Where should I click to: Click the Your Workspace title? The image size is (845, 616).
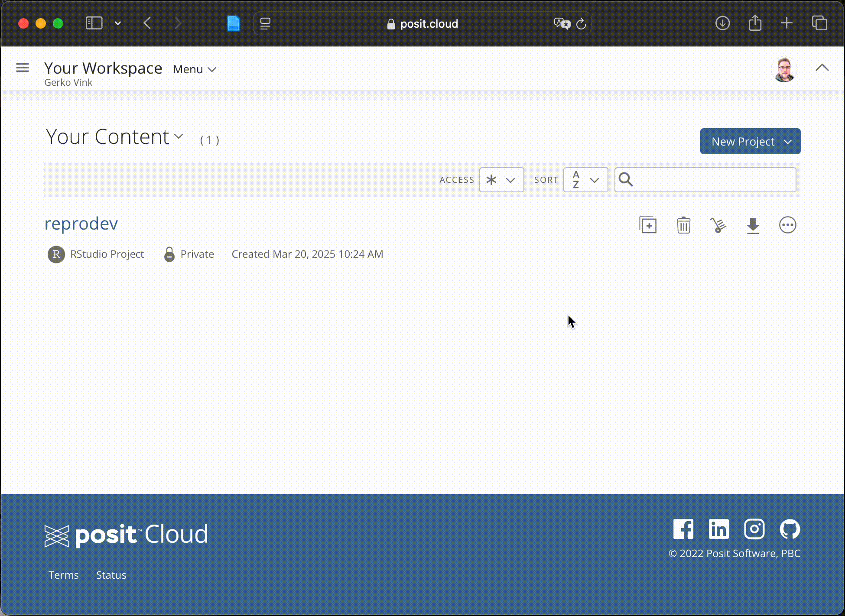tap(103, 68)
